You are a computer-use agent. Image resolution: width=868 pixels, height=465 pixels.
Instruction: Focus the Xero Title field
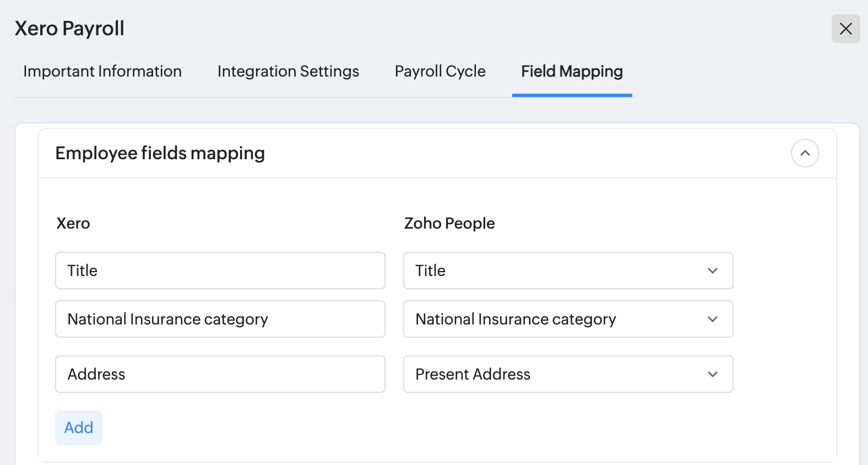coord(220,271)
